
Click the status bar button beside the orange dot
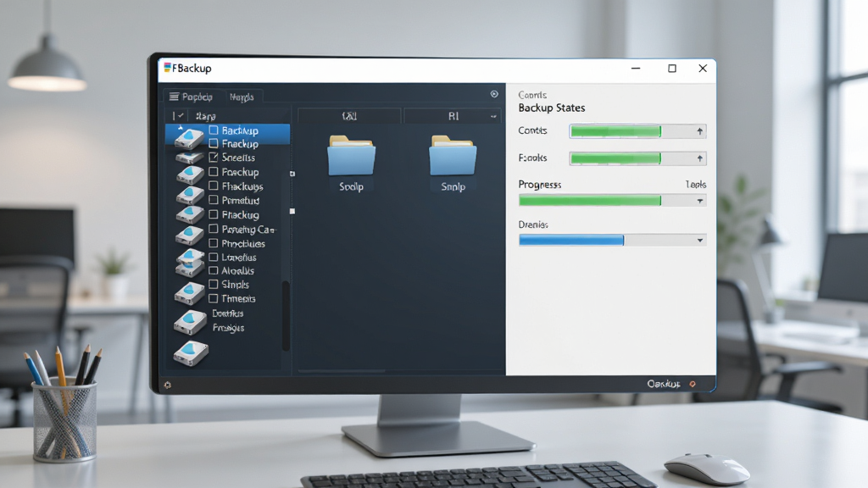(x=663, y=384)
